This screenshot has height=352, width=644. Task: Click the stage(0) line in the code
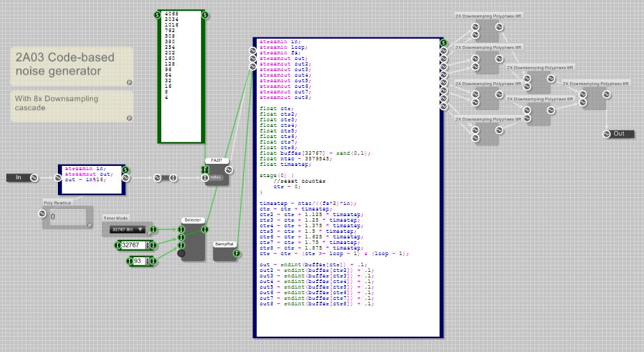point(277,176)
